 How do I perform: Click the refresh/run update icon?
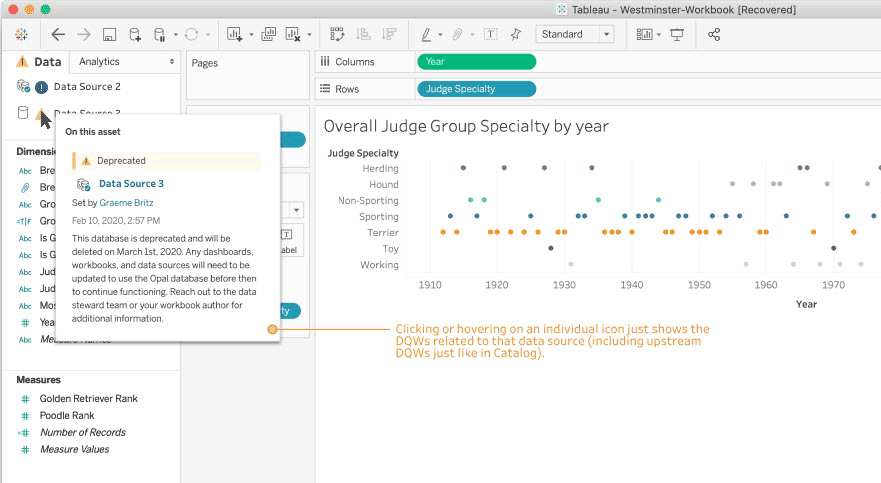point(192,35)
